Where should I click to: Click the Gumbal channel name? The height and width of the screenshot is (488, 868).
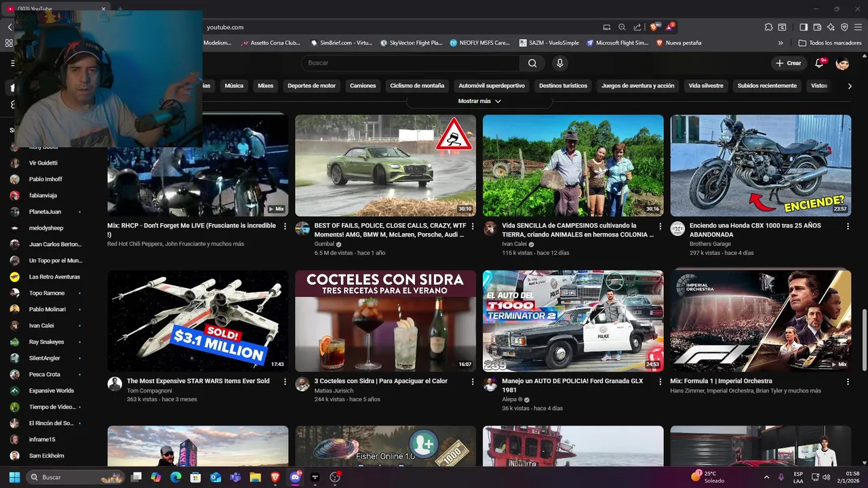pyautogui.click(x=324, y=244)
